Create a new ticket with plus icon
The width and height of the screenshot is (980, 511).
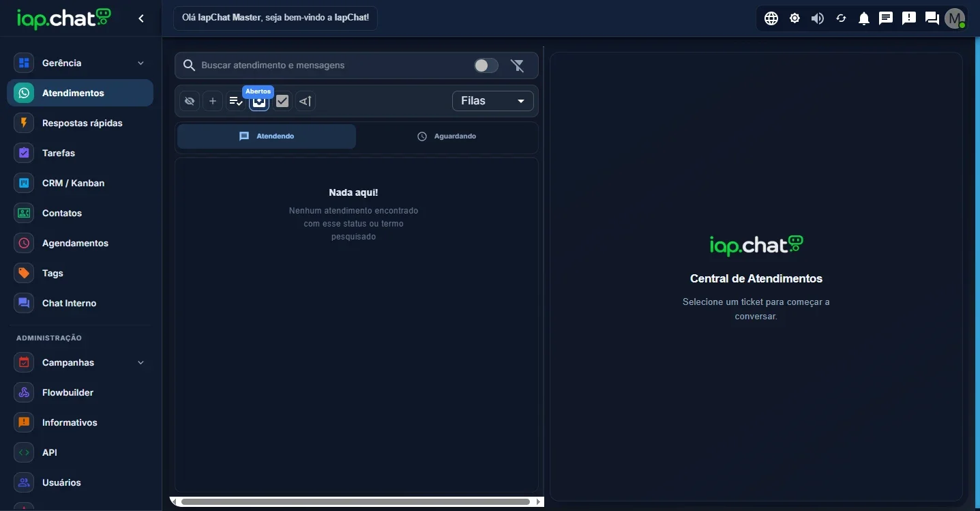(x=213, y=101)
